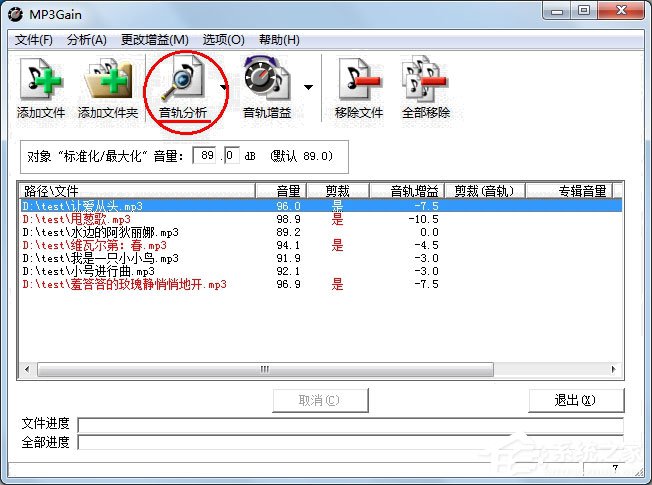The width and height of the screenshot is (652, 485).
Task: Select the row D:\test\羞答答的玫瑰静悄悄地开.mp3
Action: click(x=321, y=285)
